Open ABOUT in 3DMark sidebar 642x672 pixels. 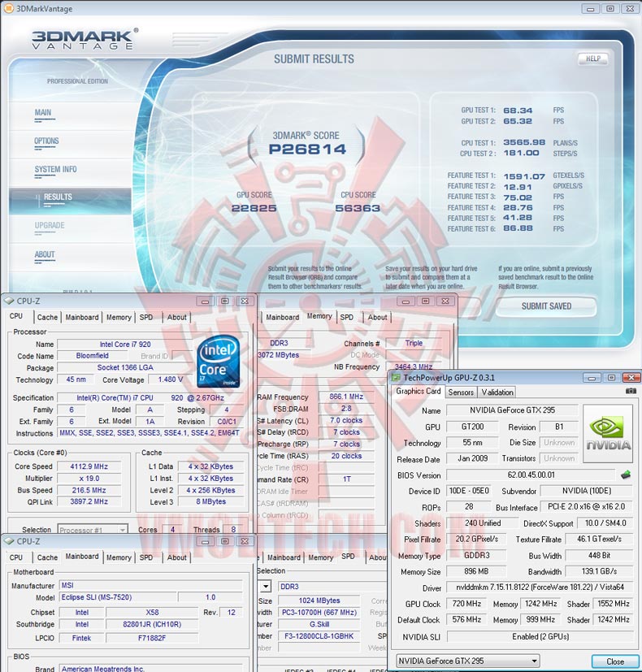(x=45, y=254)
